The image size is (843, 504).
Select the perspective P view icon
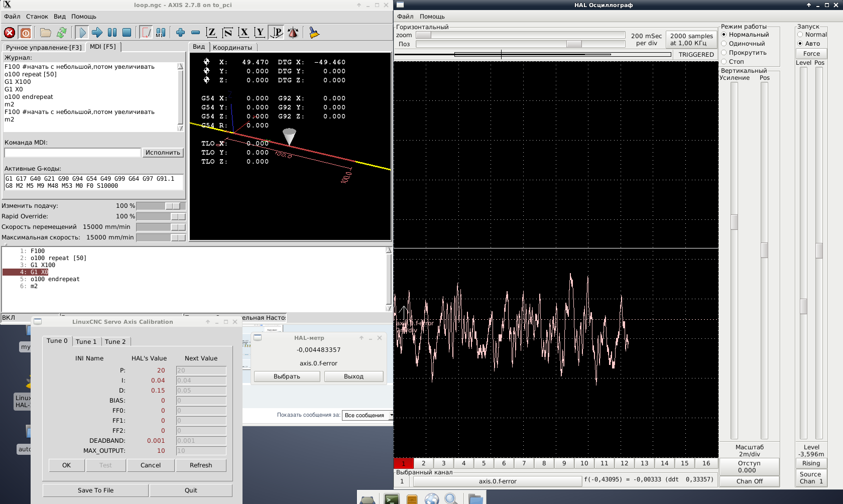click(x=277, y=33)
